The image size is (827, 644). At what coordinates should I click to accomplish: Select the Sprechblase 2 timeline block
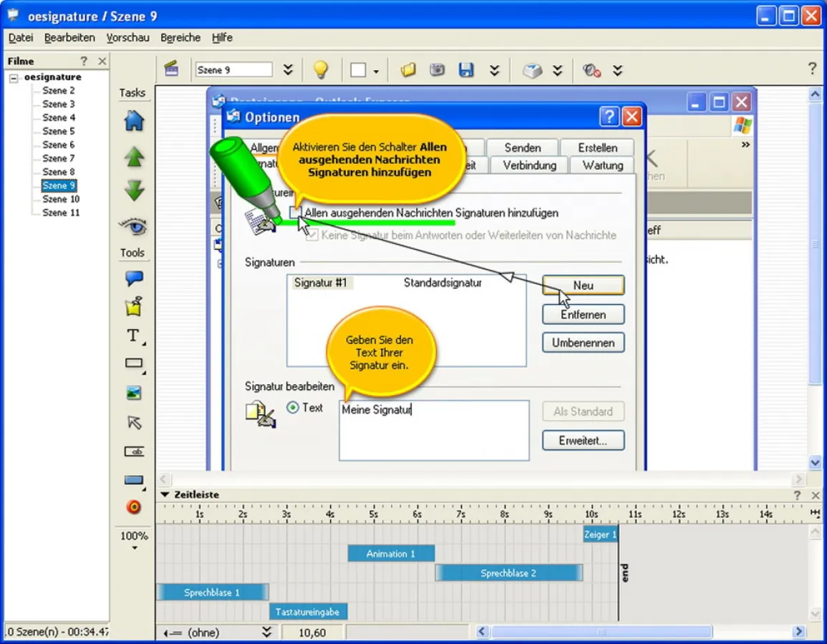coord(508,573)
